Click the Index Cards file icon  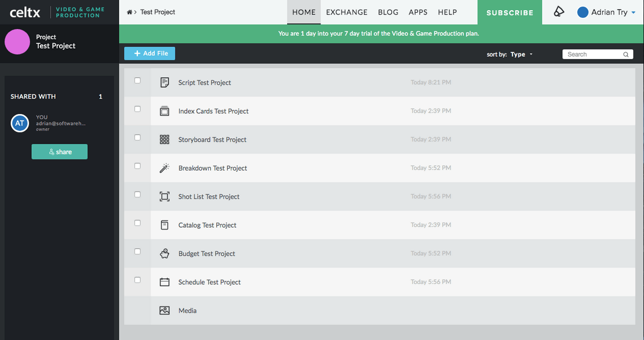coord(165,111)
